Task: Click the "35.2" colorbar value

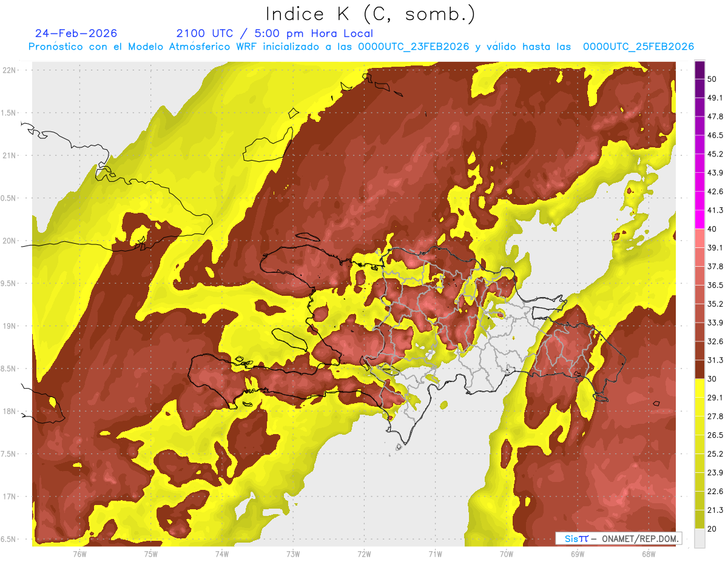Action: 715,304
